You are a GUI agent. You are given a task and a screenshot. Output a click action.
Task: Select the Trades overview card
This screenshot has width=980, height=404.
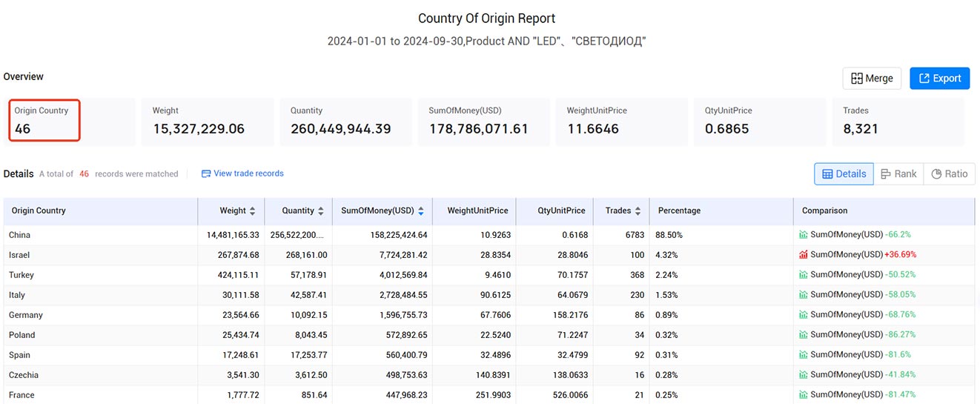point(898,122)
